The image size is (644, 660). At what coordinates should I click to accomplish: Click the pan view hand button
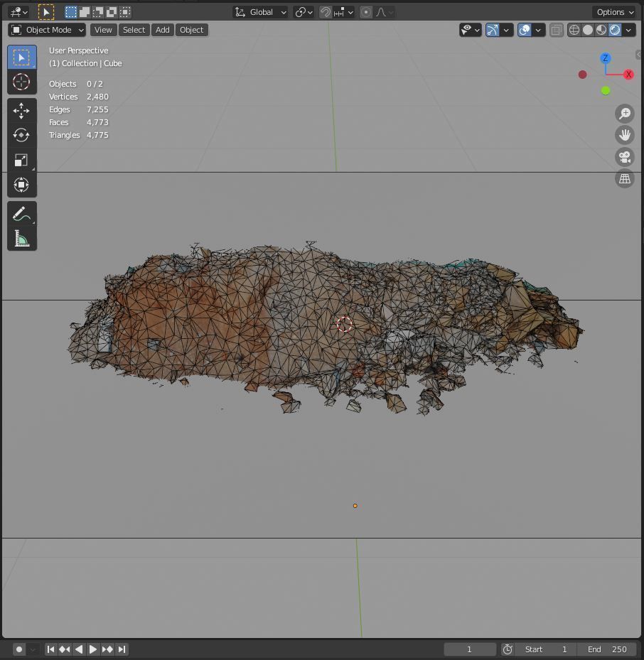pos(625,135)
